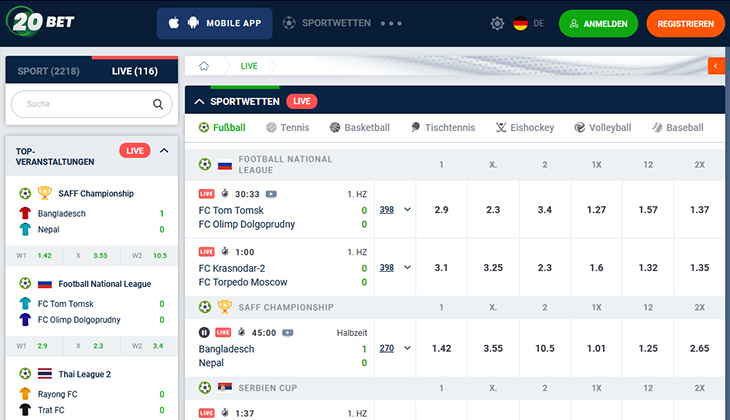Image resolution: width=730 pixels, height=420 pixels.
Task: Bet on 3.1 for FC Krasnodar-2
Action: pyautogui.click(x=441, y=267)
